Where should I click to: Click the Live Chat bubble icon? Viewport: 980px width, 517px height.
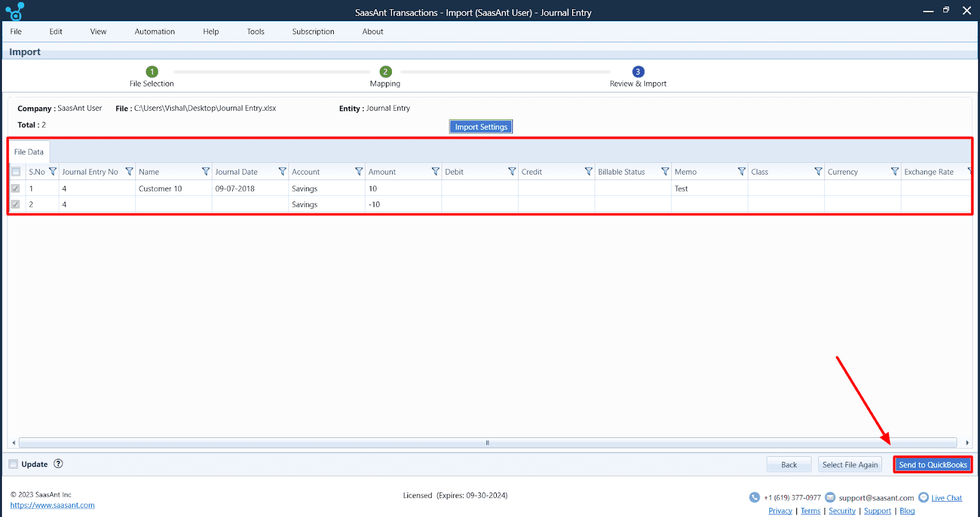point(924,497)
